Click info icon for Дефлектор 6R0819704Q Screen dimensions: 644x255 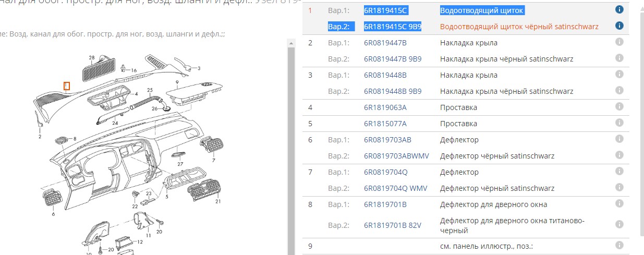click(x=619, y=172)
